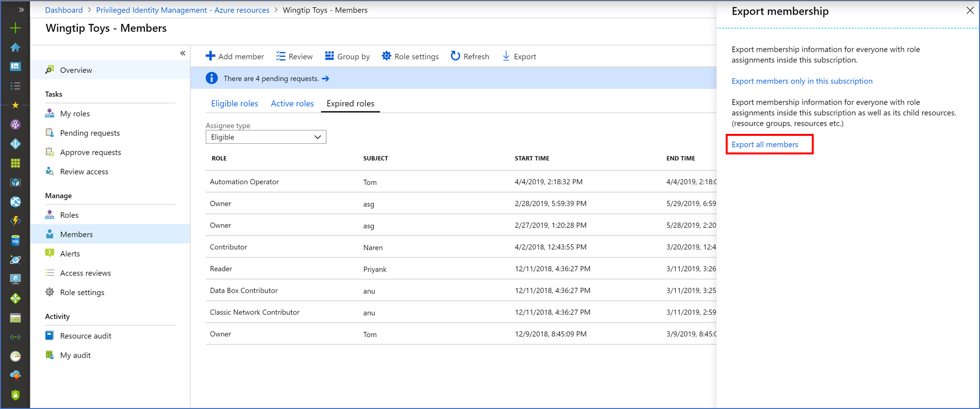Image resolution: width=980 pixels, height=409 pixels.
Task: Click Export members only in this subscription
Action: click(x=802, y=81)
